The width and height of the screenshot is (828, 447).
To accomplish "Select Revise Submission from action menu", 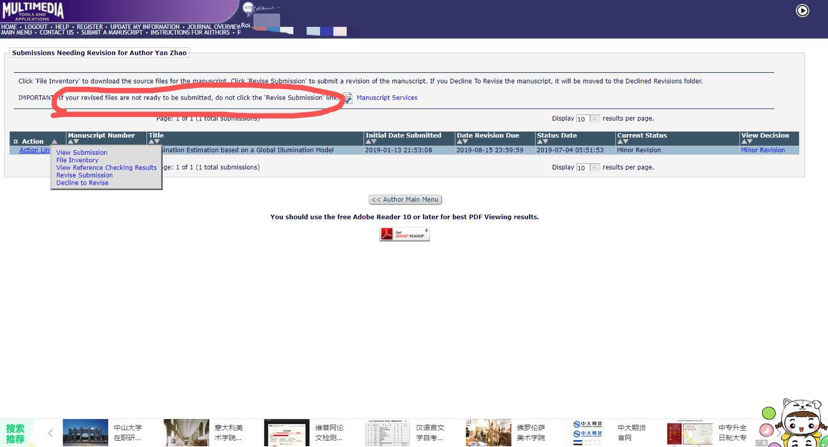I will 84,175.
